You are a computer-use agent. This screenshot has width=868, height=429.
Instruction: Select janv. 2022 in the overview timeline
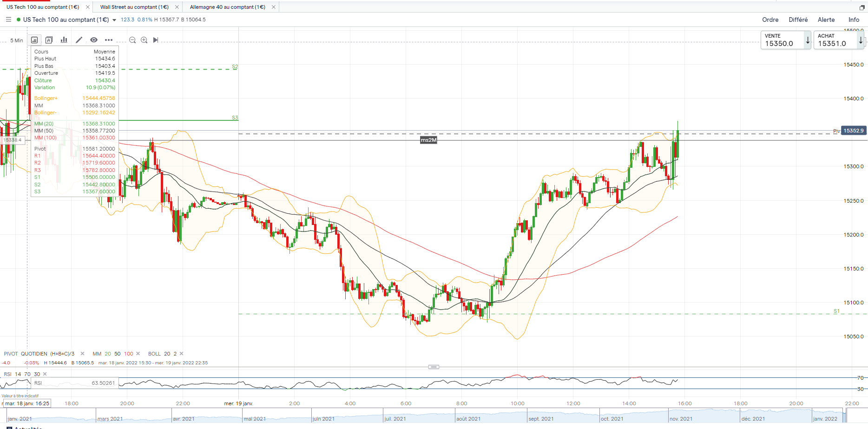(x=825, y=419)
